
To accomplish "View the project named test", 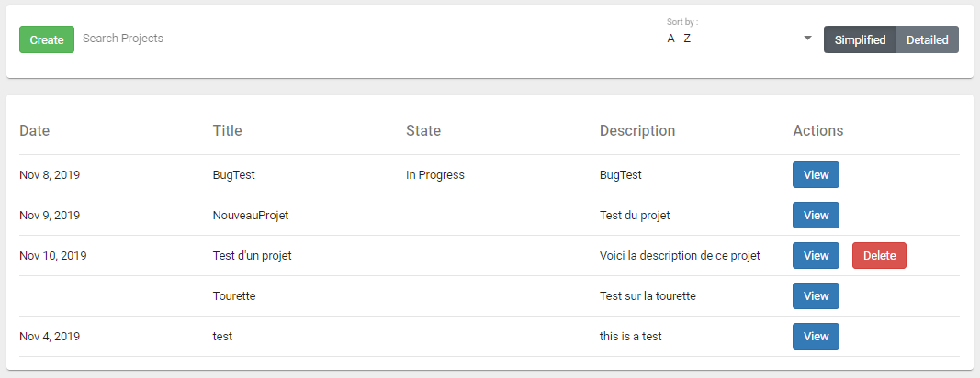I will [816, 336].
